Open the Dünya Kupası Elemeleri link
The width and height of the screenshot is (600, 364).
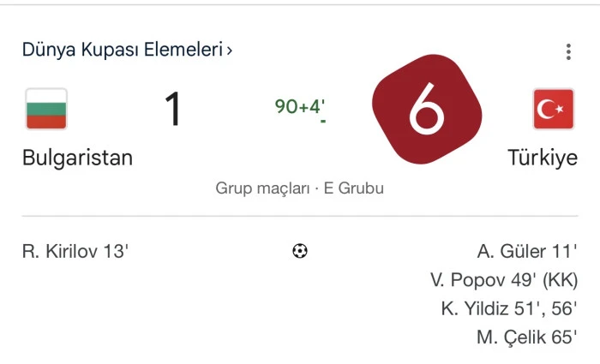(123, 50)
